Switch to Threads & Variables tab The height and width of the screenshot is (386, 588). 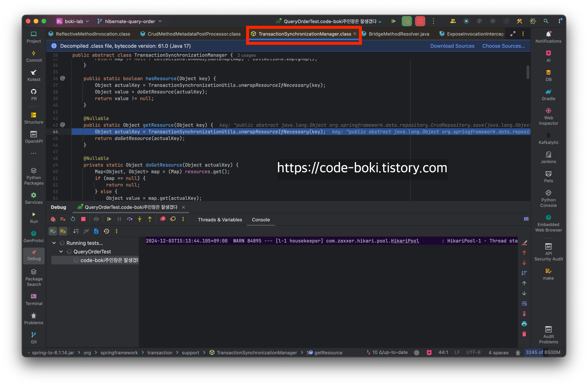click(220, 220)
